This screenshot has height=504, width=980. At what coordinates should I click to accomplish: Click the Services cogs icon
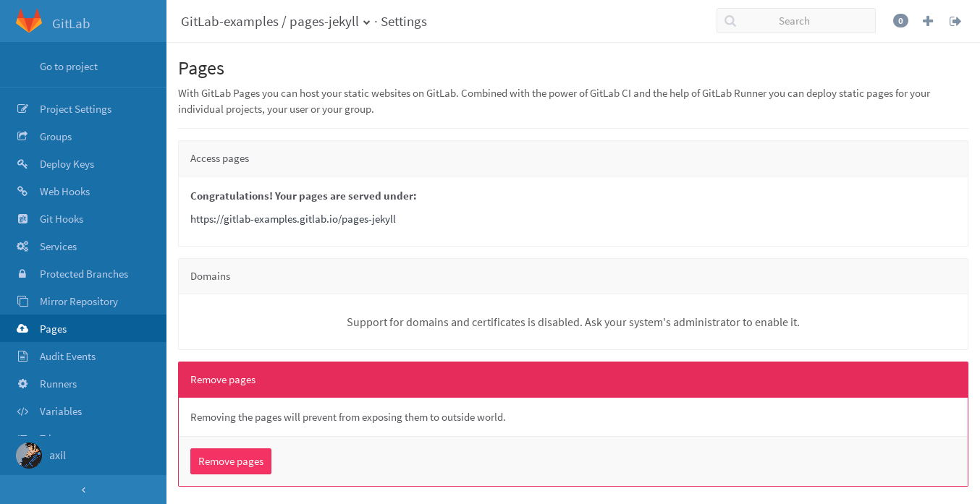22,247
